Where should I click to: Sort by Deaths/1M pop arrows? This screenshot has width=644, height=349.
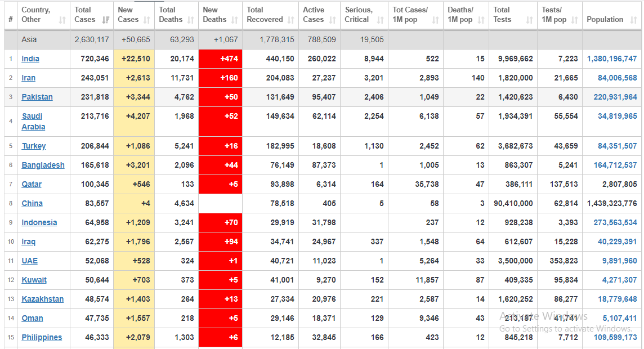click(481, 20)
